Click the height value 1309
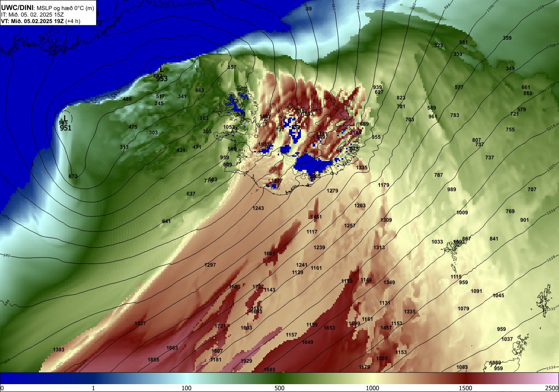559x392 pixels. (x=386, y=220)
